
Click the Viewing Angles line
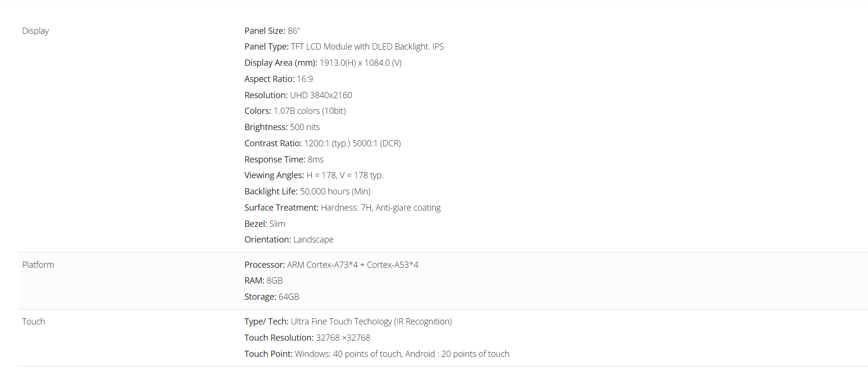[314, 175]
